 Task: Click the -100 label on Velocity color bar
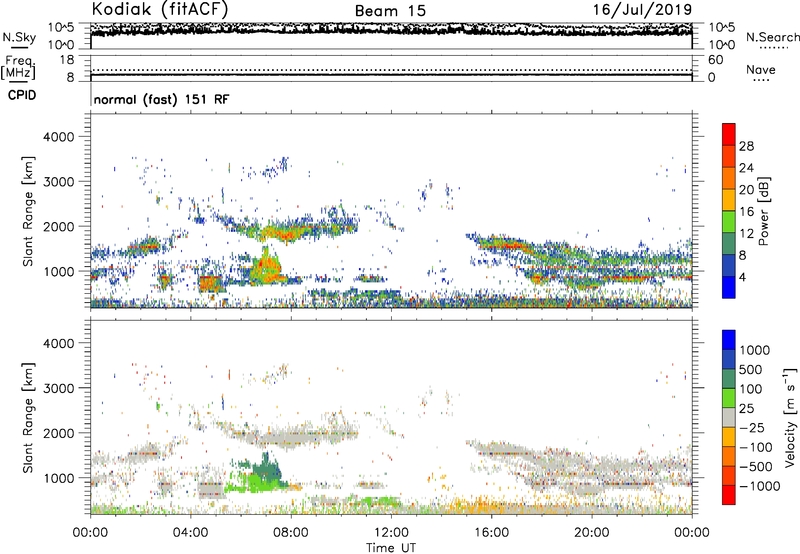point(756,447)
